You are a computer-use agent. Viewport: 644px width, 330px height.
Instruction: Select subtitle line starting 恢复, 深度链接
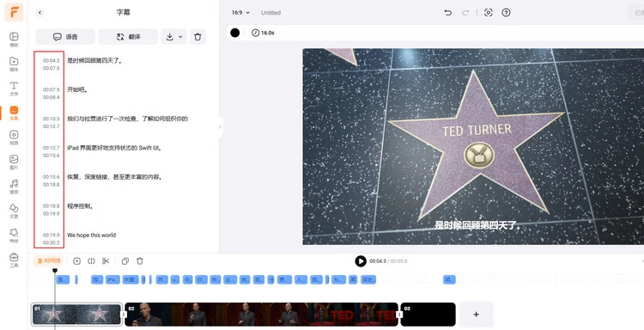pyautogui.click(x=115, y=177)
